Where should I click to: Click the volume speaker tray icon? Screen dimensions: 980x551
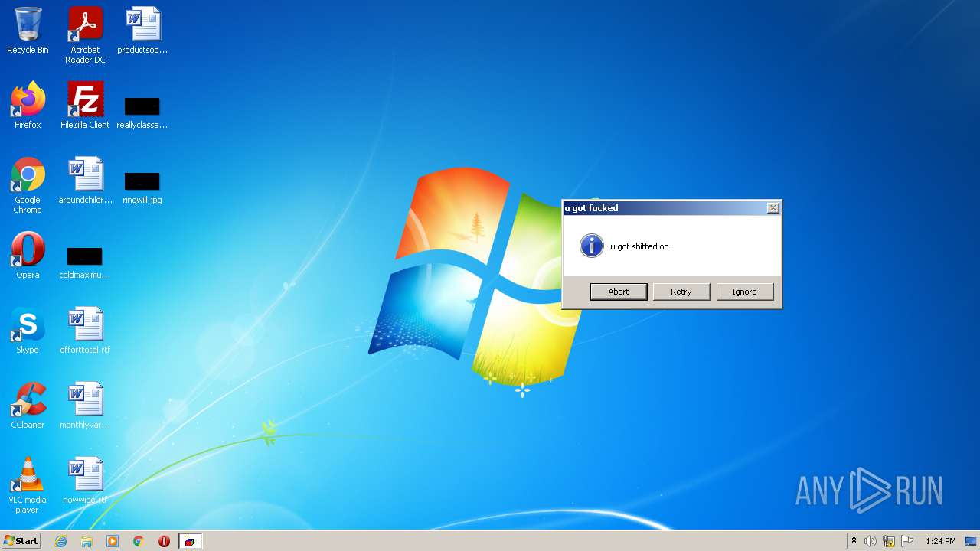(x=871, y=541)
